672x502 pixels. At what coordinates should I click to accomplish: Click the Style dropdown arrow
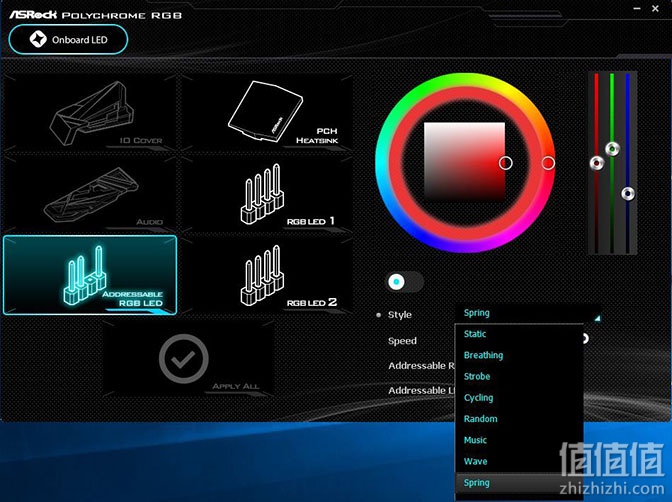pos(597,319)
